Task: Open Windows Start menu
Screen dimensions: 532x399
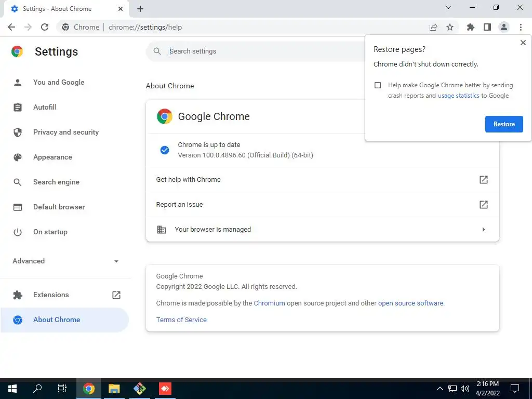Action: 12,389
